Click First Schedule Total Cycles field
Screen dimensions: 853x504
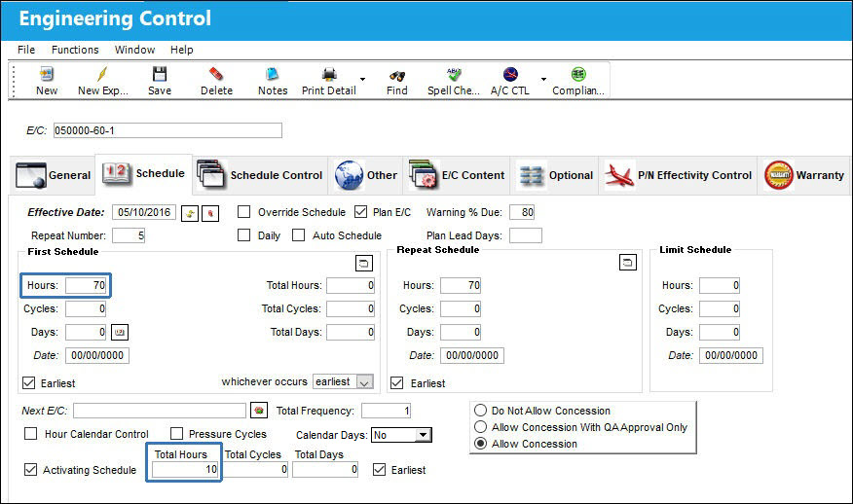351,308
